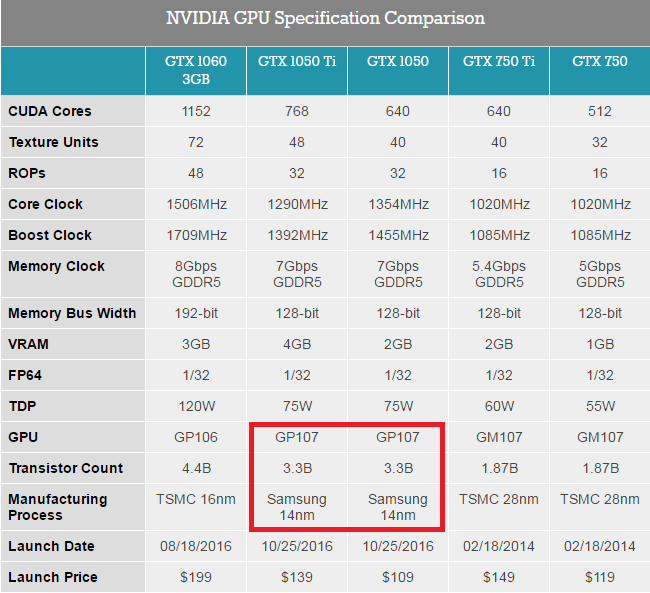Viewport: 650px width, 593px height.
Task: Click the 192-bit memory bus cell
Action: (196, 313)
